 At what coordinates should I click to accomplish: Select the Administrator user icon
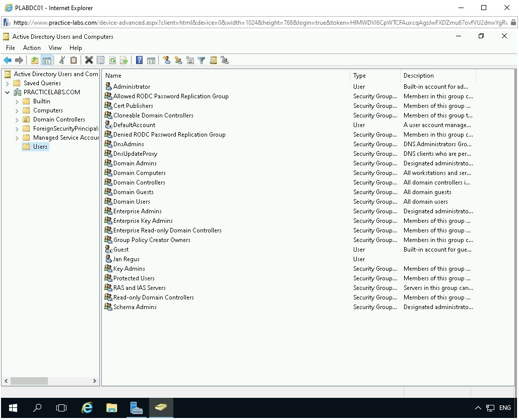pyautogui.click(x=108, y=86)
